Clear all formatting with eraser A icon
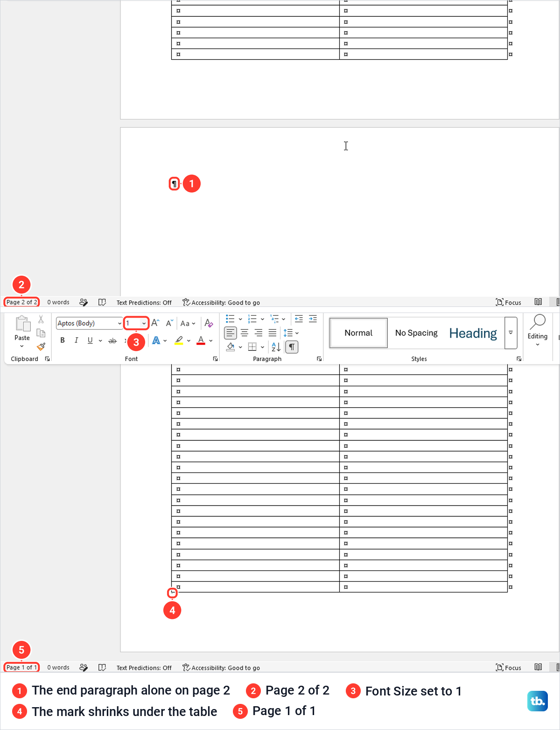Viewport: 560px width, 730px height. [x=209, y=323]
